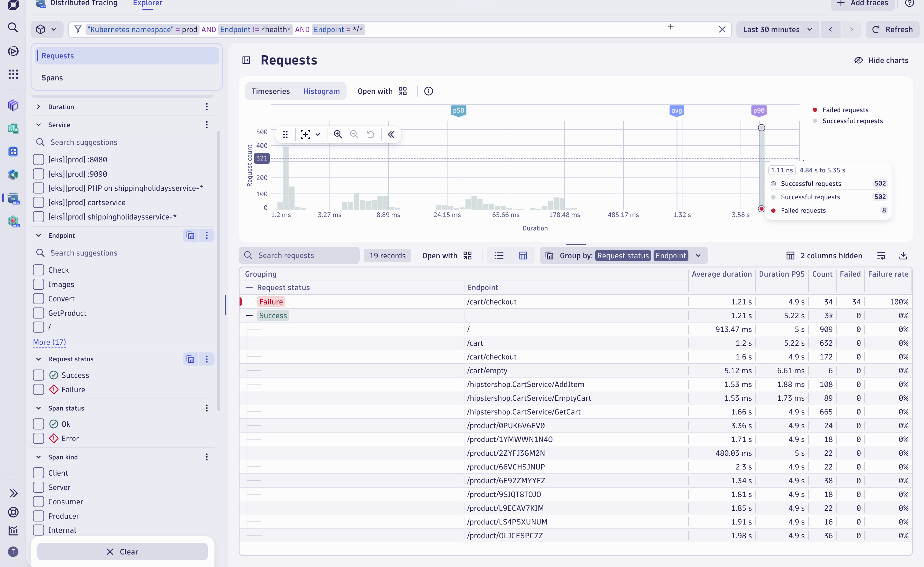Collapse the Endpoint facet

click(x=38, y=235)
